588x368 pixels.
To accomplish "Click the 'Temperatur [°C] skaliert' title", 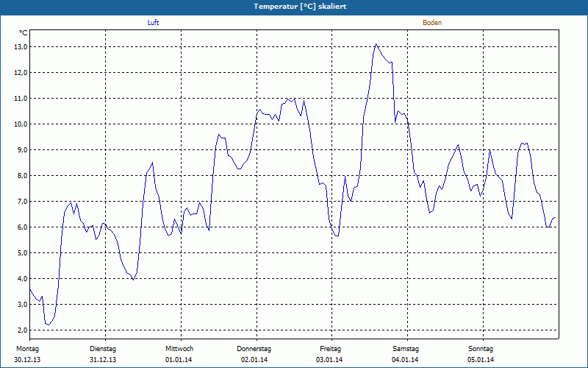I will pos(300,7).
